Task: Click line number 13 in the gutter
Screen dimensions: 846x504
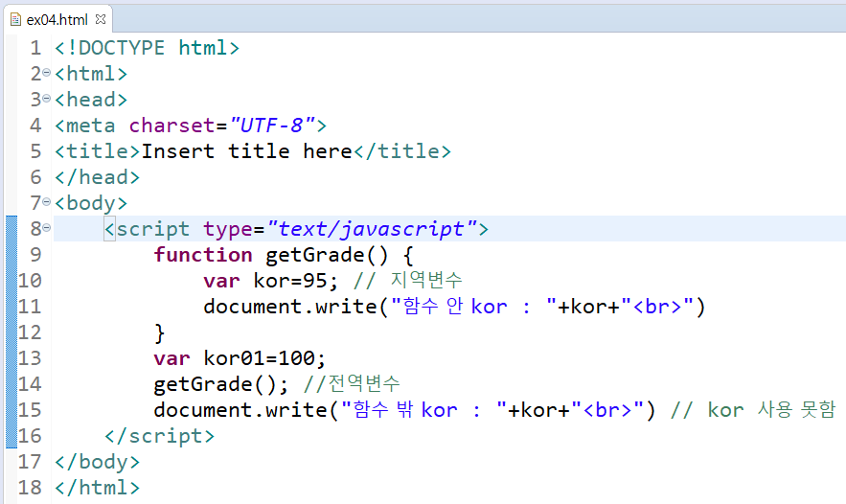Action: pos(30,358)
